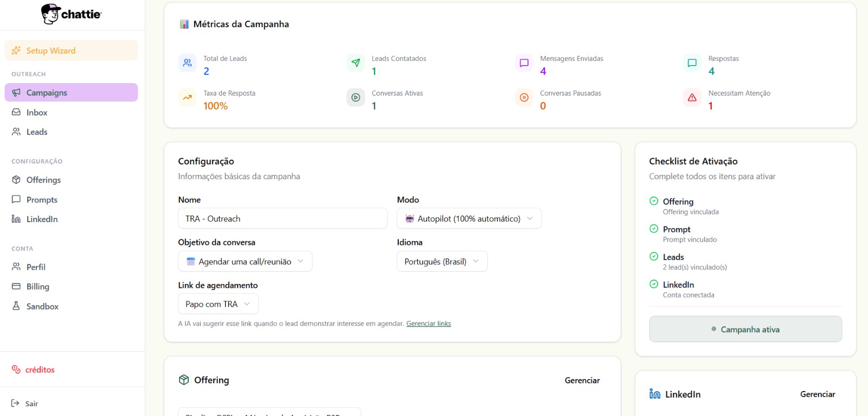Click the Leads Contatados paper plane icon
868x416 pixels.
(x=356, y=63)
